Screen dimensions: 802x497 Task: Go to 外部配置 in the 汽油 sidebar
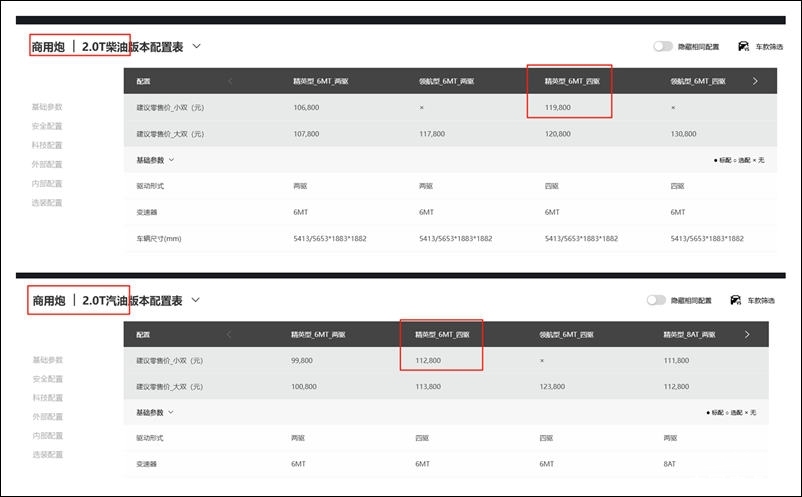48,417
